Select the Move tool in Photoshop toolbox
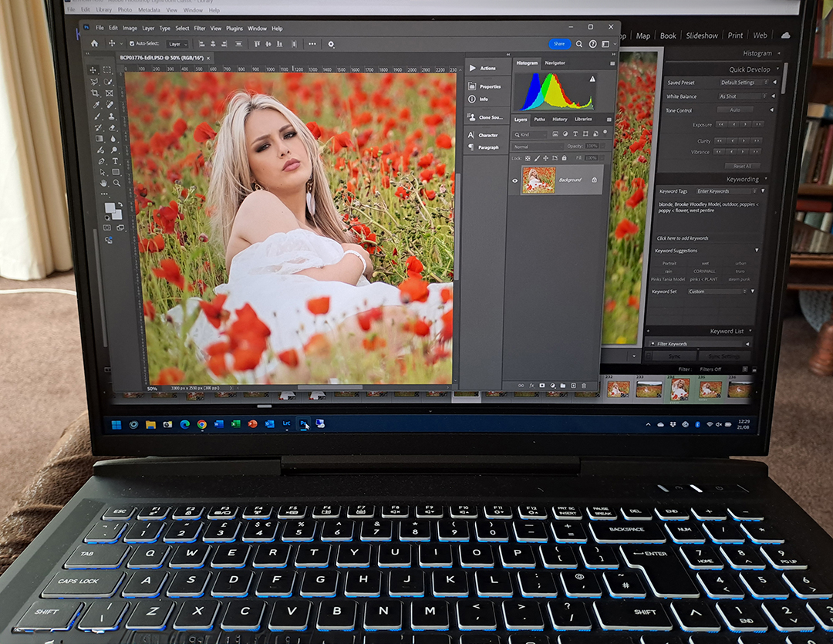 point(93,70)
